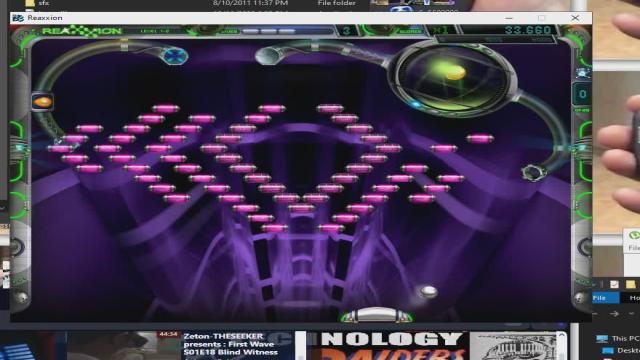
Task: Click the File folder type cell
Action: click(336, 3)
